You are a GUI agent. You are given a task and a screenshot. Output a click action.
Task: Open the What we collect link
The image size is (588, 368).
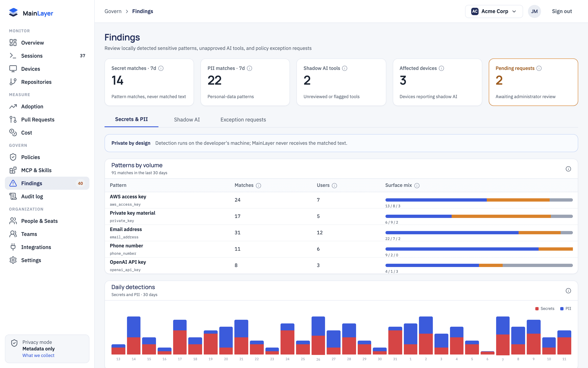point(38,355)
